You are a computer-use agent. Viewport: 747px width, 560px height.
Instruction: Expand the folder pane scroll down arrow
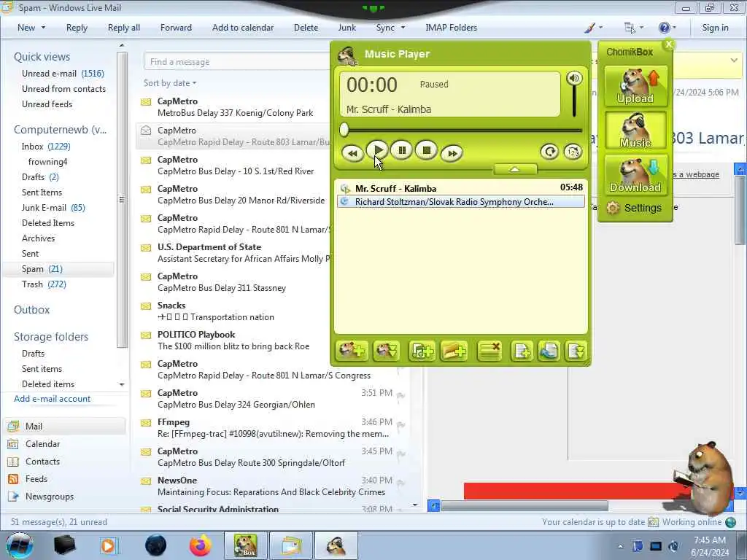(x=122, y=384)
